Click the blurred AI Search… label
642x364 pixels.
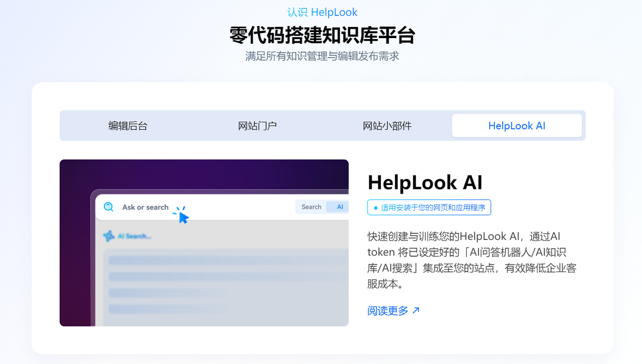(x=134, y=236)
